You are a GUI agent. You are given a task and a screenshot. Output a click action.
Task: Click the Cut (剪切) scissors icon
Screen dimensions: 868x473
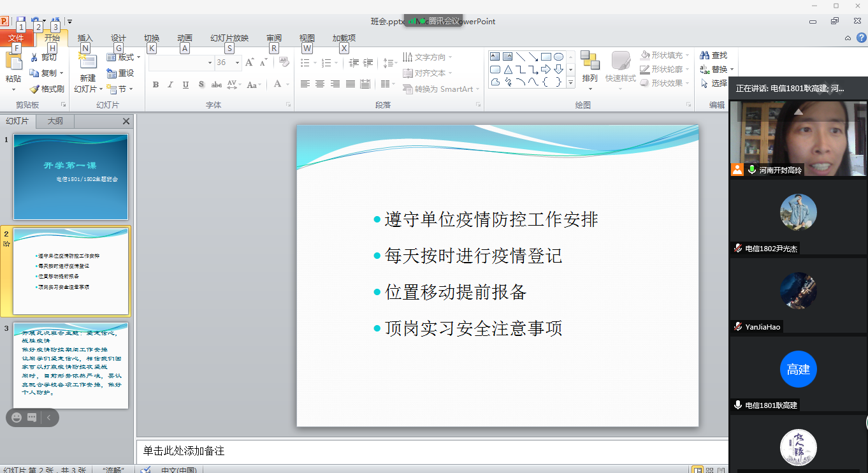(34, 57)
